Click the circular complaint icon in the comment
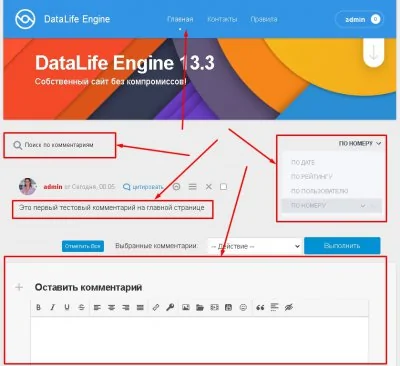The height and width of the screenshot is (366, 400). pos(177,187)
